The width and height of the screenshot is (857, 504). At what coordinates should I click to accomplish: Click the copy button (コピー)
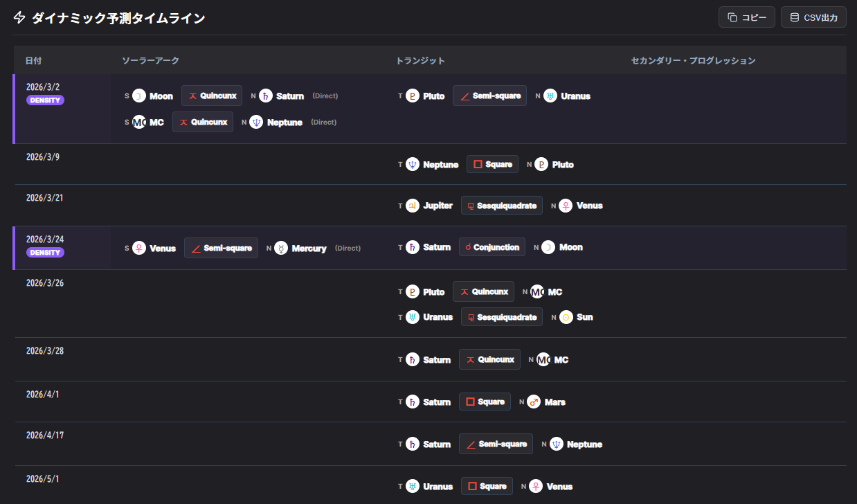pos(746,17)
